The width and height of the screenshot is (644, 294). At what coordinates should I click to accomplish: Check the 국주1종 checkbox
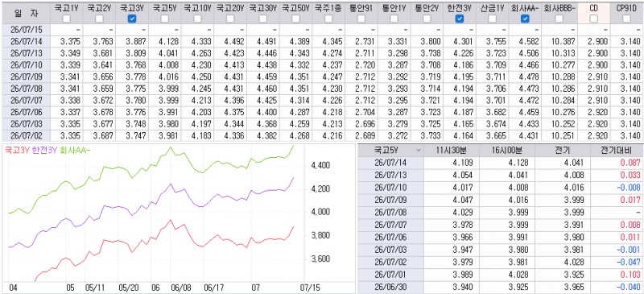pyautogui.click(x=328, y=19)
